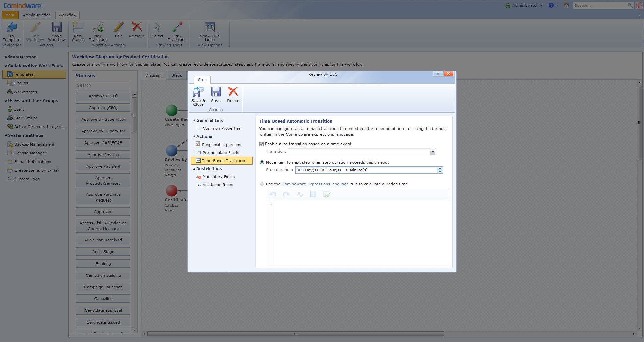Collapse the System Settings tree group

click(6, 136)
